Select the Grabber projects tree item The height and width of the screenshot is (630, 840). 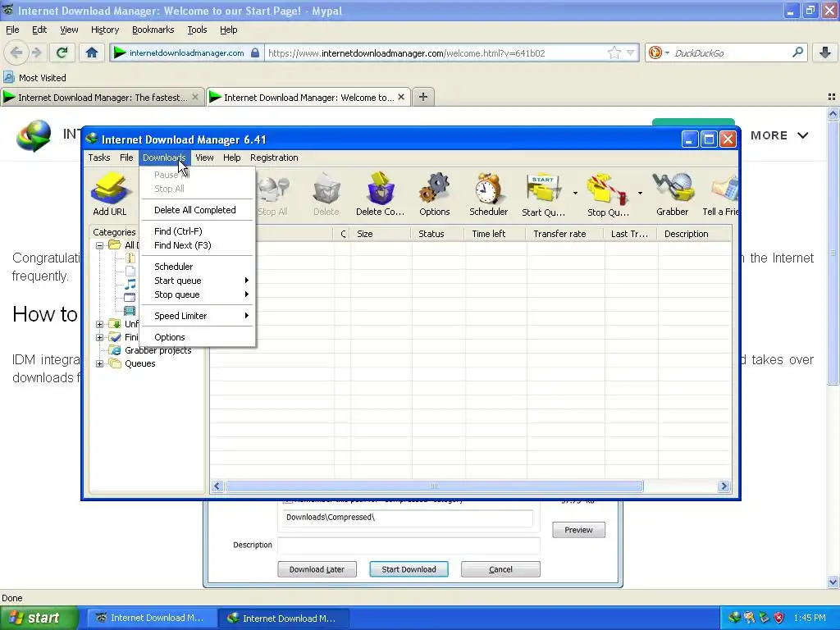point(158,350)
